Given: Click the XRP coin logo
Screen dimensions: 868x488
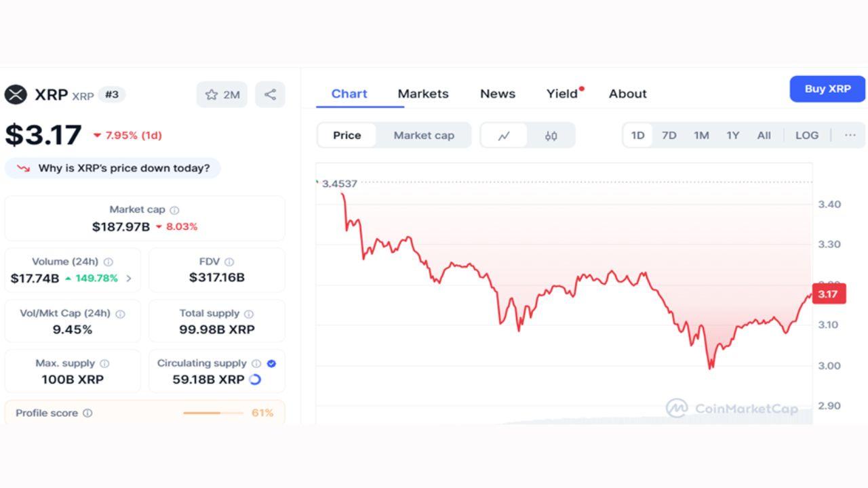Looking at the screenshot, I should (16, 95).
